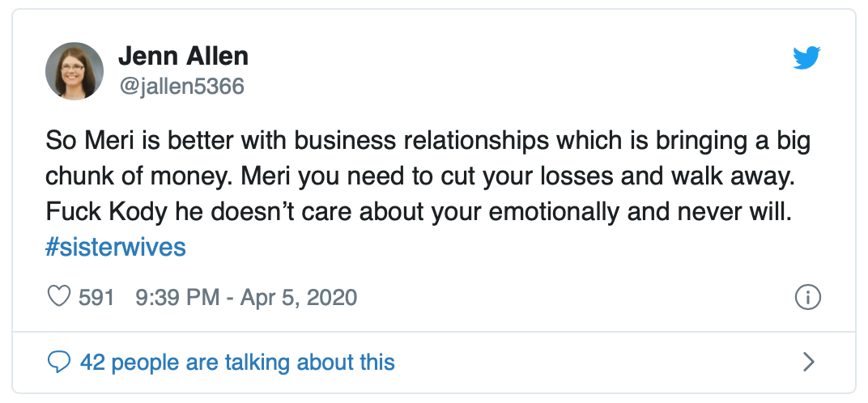Open the @jallen5366 handle
Screen dimensions: 868x403
(181, 86)
